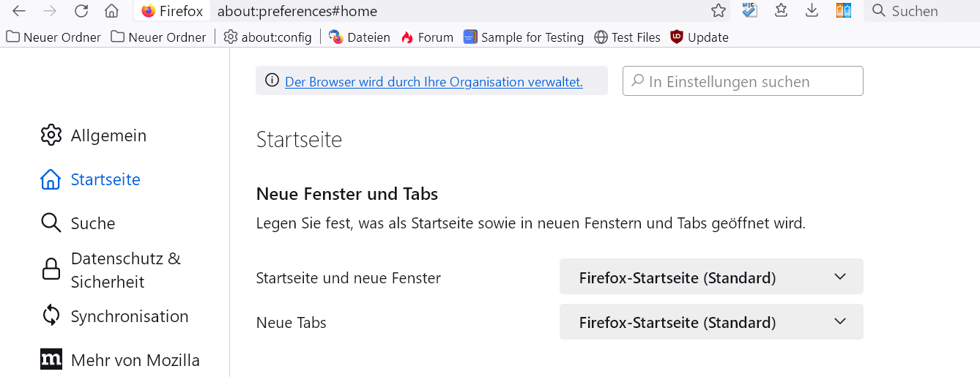
Task: Open the Allgemein settings category
Action: pyautogui.click(x=108, y=135)
